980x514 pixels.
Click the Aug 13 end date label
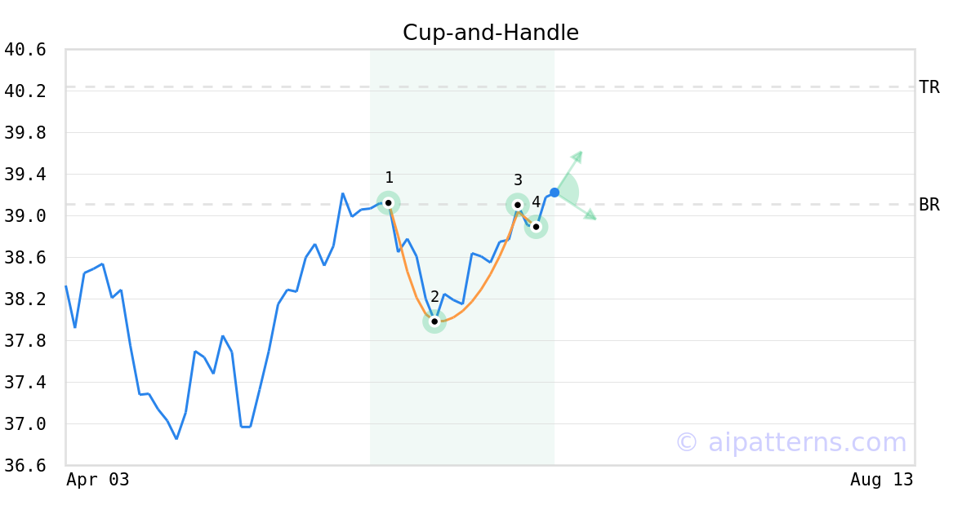point(881,480)
